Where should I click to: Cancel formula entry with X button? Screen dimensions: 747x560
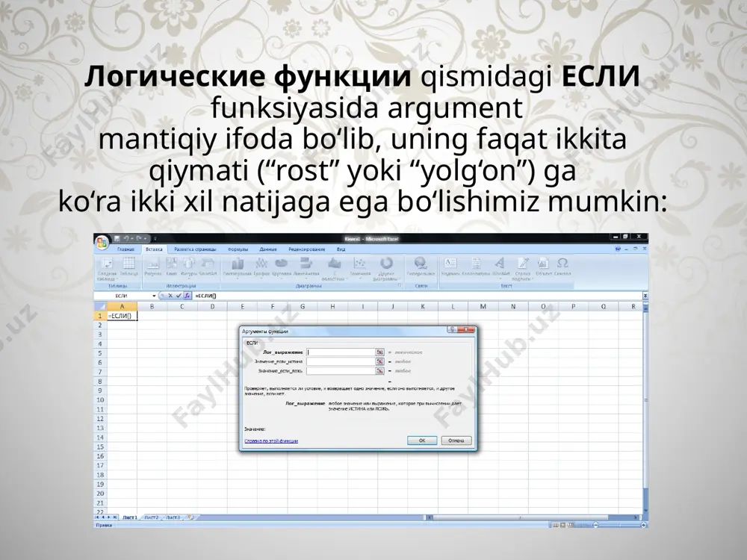170,296
